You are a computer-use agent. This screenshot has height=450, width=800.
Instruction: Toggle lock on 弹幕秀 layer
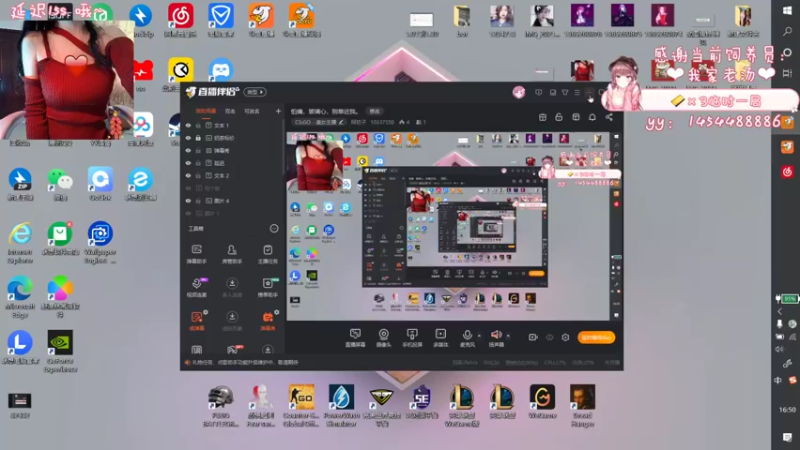click(198, 151)
